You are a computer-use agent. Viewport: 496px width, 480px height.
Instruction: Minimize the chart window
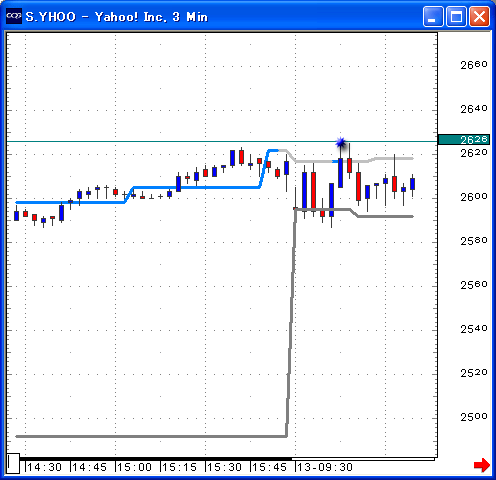coord(433,16)
